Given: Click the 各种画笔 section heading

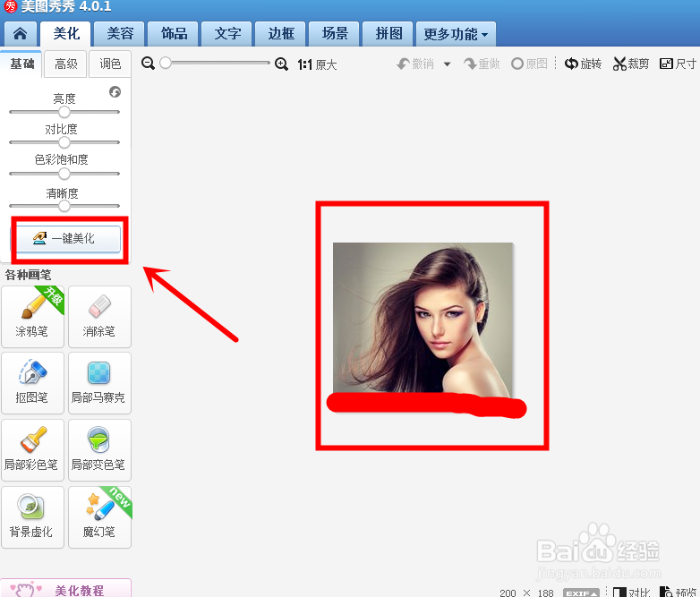Looking at the screenshot, I should pyautogui.click(x=28, y=275).
